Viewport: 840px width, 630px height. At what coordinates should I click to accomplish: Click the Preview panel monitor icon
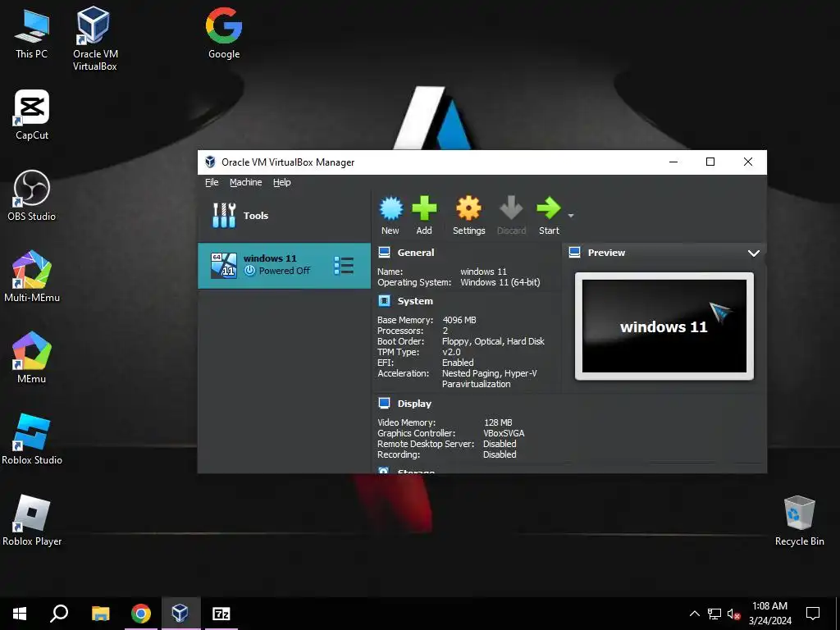[575, 253]
